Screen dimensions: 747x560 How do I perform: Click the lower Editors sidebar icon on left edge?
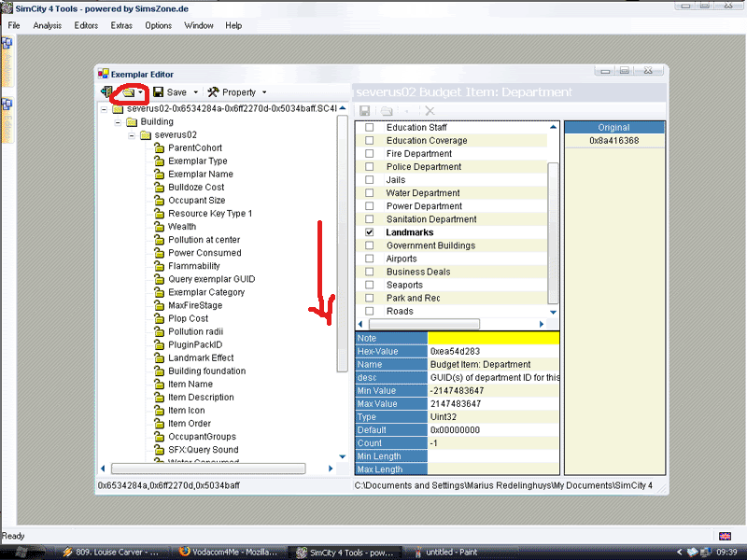pyautogui.click(x=7, y=105)
